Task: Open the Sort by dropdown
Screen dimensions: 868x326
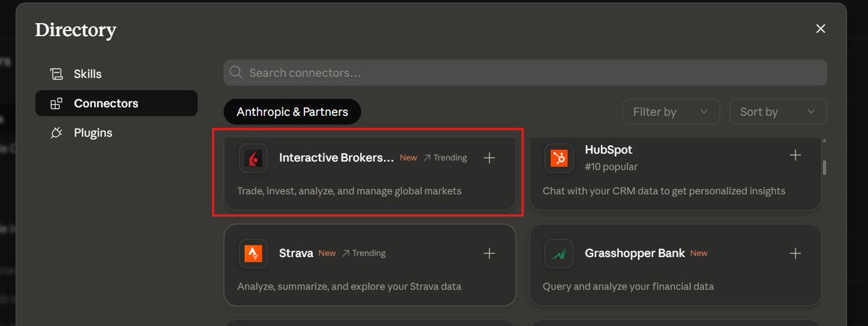Action: [778, 112]
